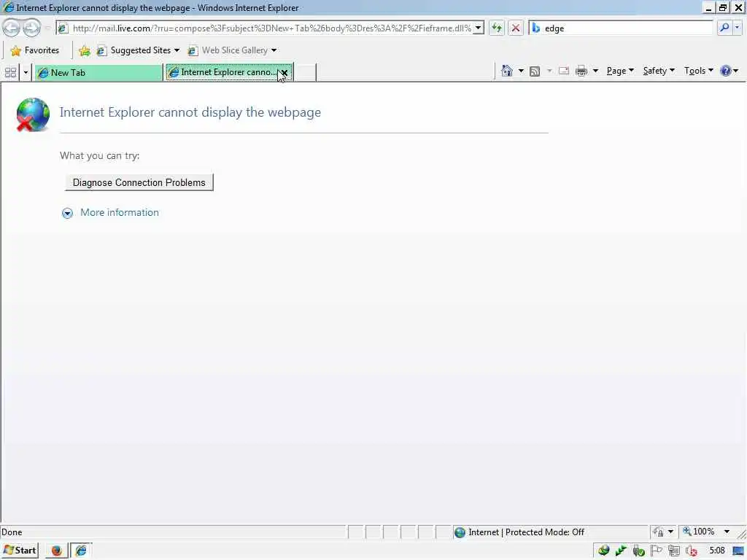This screenshot has width=747, height=560.
Task: Click the popup blocker status bar icon
Action: (658, 532)
